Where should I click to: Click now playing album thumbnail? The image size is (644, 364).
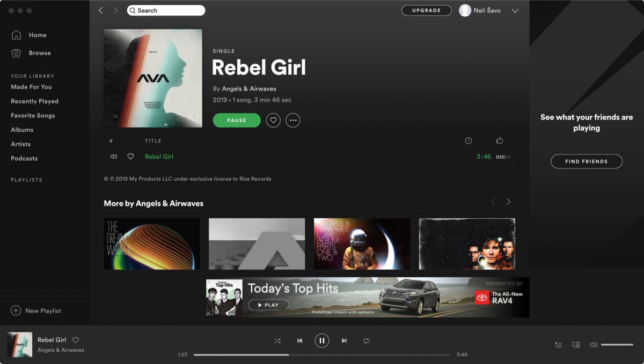[x=19, y=345]
